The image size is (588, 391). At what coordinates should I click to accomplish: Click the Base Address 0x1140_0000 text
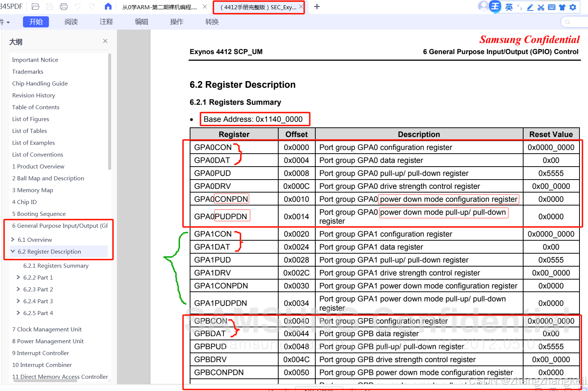click(x=253, y=119)
